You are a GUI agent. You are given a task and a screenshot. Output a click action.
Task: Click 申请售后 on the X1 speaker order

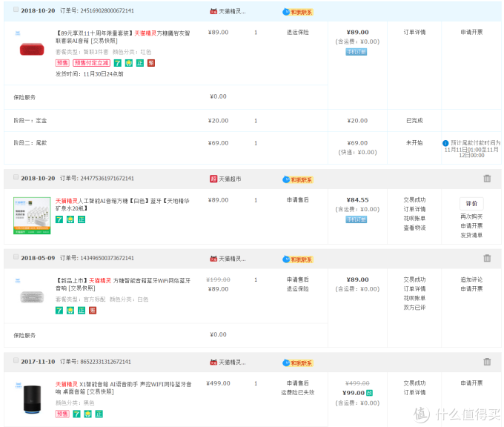pyautogui.click(x=298, y=383)
